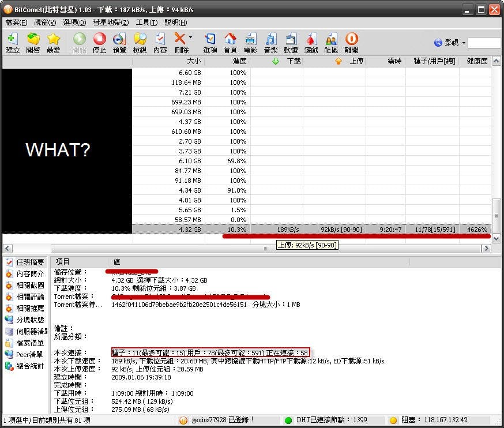Open the 最愛 (Favorites) star icon

click(x=54, y=42)
